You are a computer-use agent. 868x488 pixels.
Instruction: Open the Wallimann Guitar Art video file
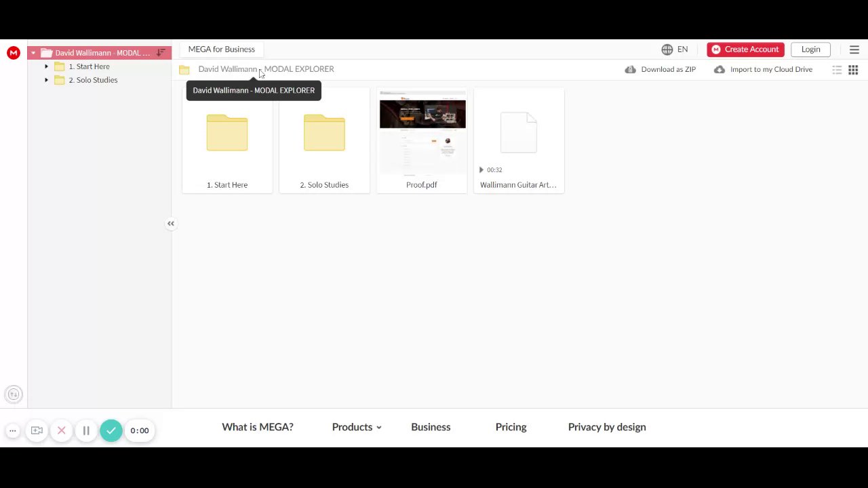519,140
